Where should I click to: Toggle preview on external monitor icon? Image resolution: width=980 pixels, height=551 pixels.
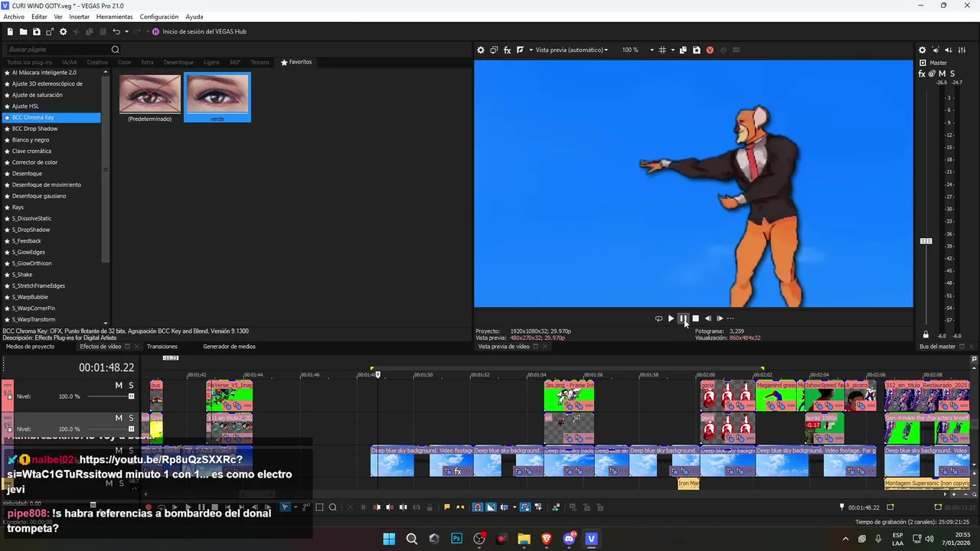[494, 50]
